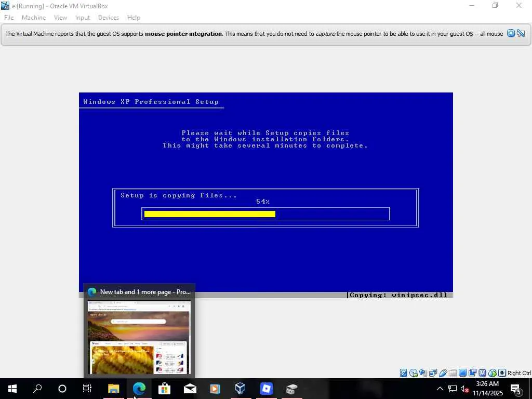This screenshot has width=532, height=399.
Task: Open the View menu
Action: coord(60,18)
